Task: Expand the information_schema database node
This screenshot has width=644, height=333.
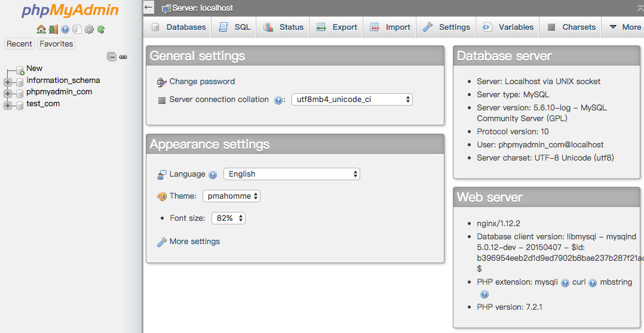Action: point(8,82)
